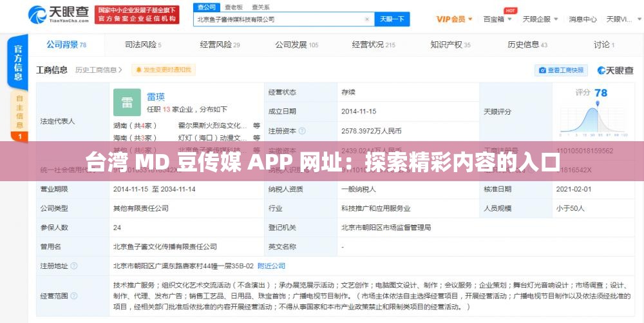This screenshot has height=323, width=644.
Task: Switch to the 公司背景 tab
Action: (66, 44)
